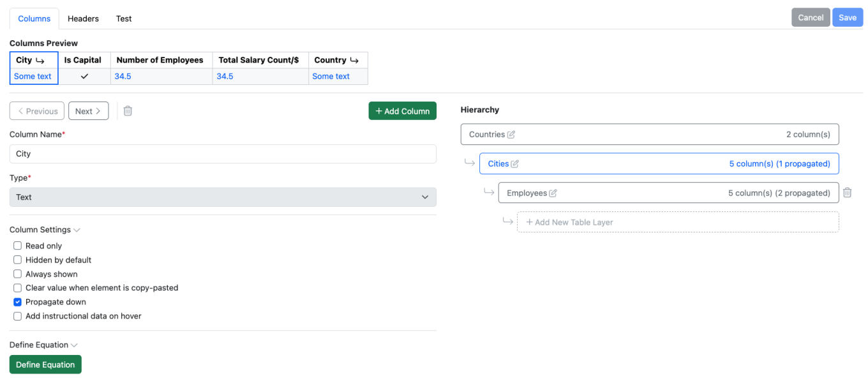The width and height of the screenshot is (868, 378).
Task: Click the trash icon beside the Next button
Action: [x=128, y=111]
